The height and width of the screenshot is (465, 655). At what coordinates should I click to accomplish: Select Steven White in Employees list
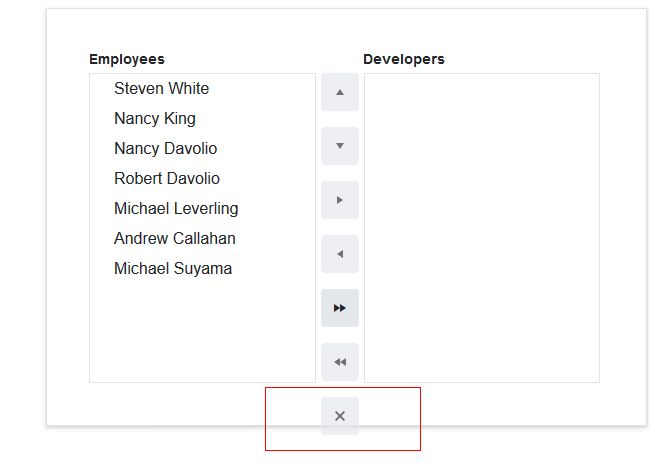pyautogui.click(x=161, y=89)
